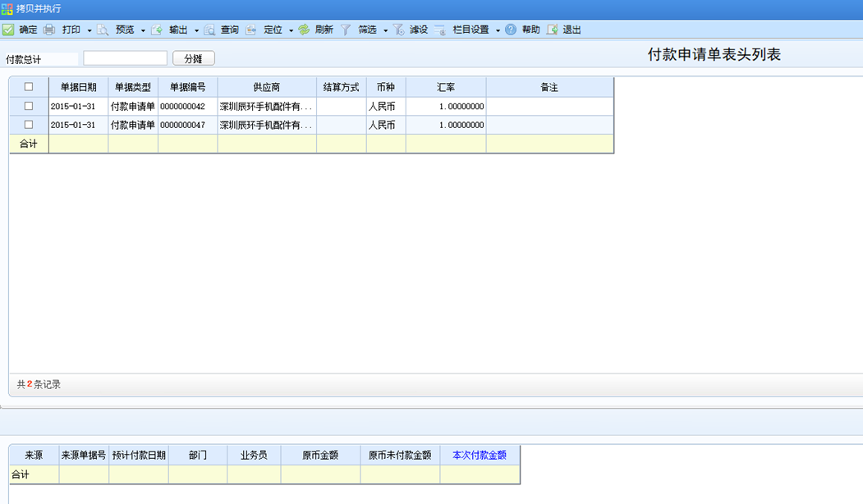Click the 筛选 filter funnel icon
This screenshot has height=504, width=863.
346,30
